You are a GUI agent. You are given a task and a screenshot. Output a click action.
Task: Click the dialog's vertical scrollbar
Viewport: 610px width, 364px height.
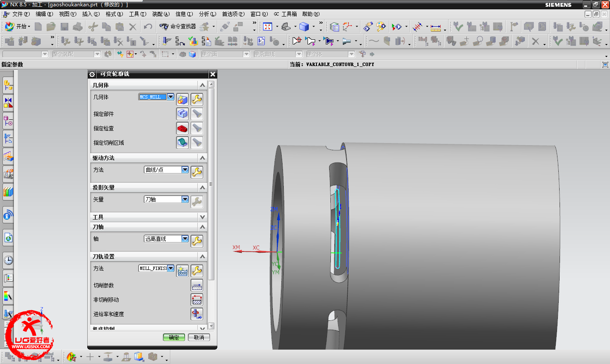pos(211,184)
